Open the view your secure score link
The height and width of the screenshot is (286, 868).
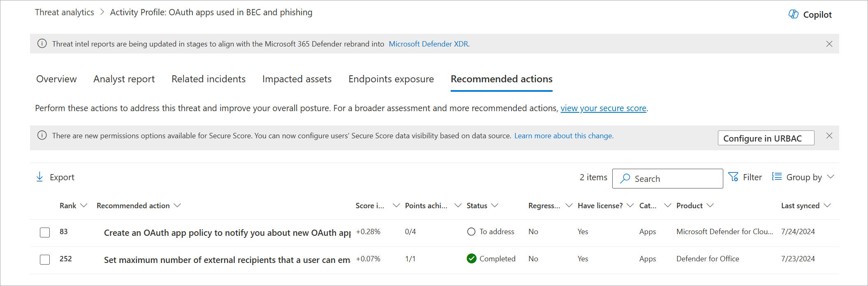(x=603, y=108)
